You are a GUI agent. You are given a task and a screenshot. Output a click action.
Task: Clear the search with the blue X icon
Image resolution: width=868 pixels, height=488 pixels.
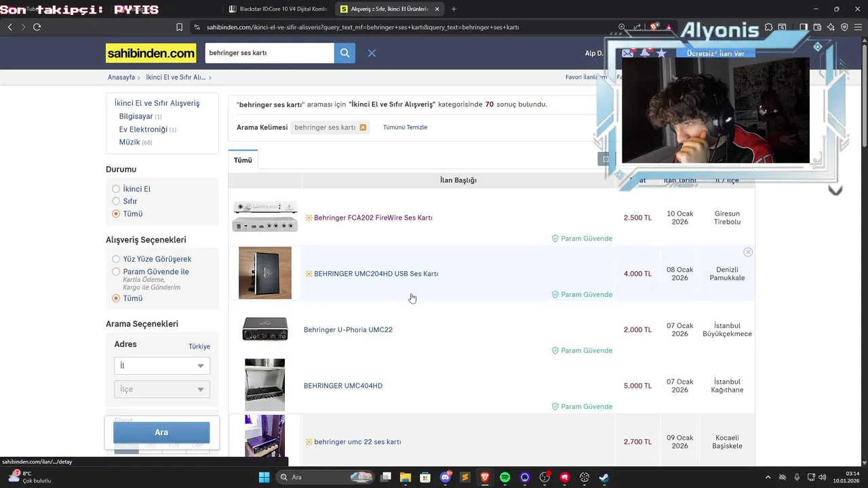point(372,53)
